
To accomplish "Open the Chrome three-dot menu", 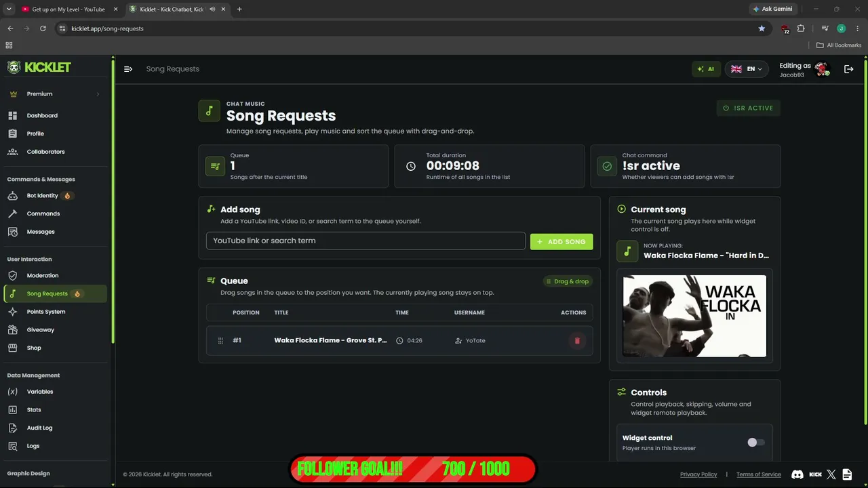I will click(858, 28).
